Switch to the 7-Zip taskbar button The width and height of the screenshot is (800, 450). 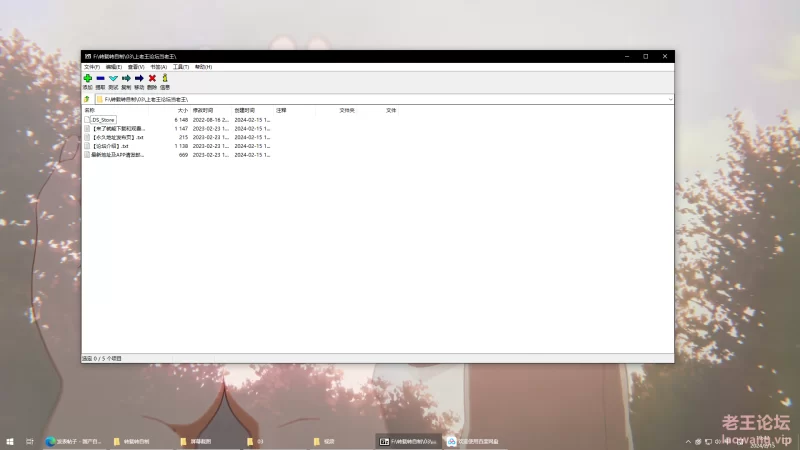pos(409,441)
